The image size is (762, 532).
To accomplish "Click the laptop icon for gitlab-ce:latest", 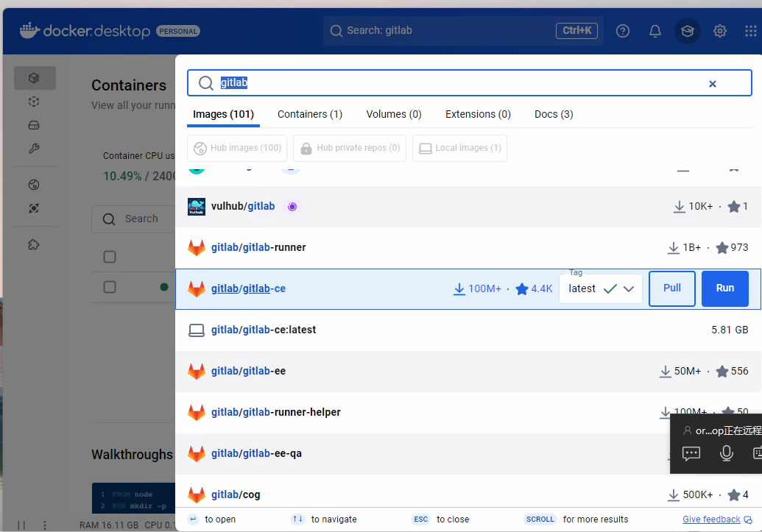I will click(x=197, y=330).
